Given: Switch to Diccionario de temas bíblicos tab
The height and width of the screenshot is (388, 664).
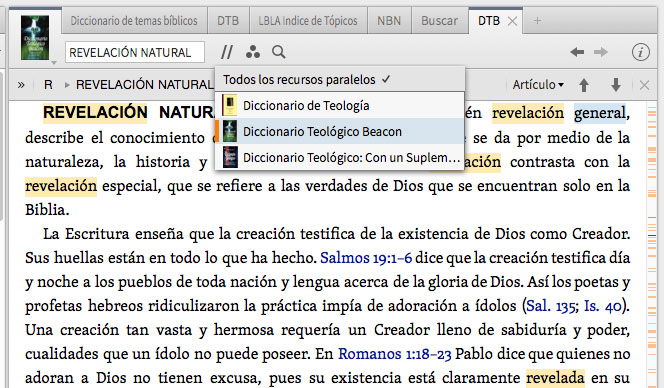Looking at the screenshot, I should pos(134,21).
